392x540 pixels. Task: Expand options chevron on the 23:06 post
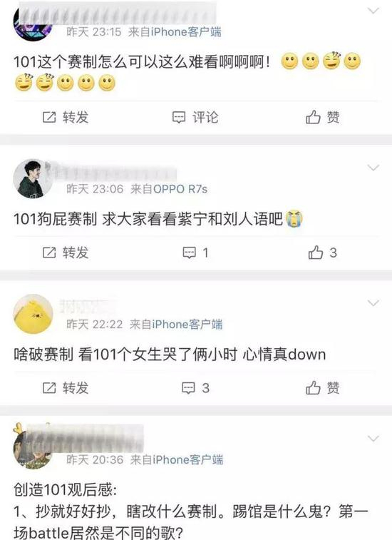[x=373, y=168]
